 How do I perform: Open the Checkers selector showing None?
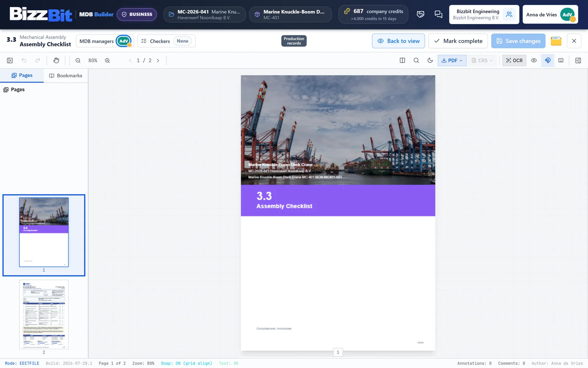[166, 41]
